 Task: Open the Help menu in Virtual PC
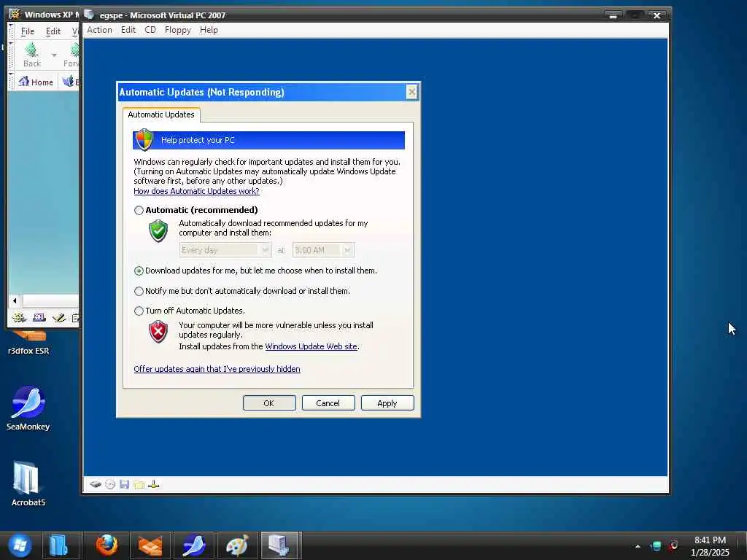pyautogui.click(x=209, y=30)
